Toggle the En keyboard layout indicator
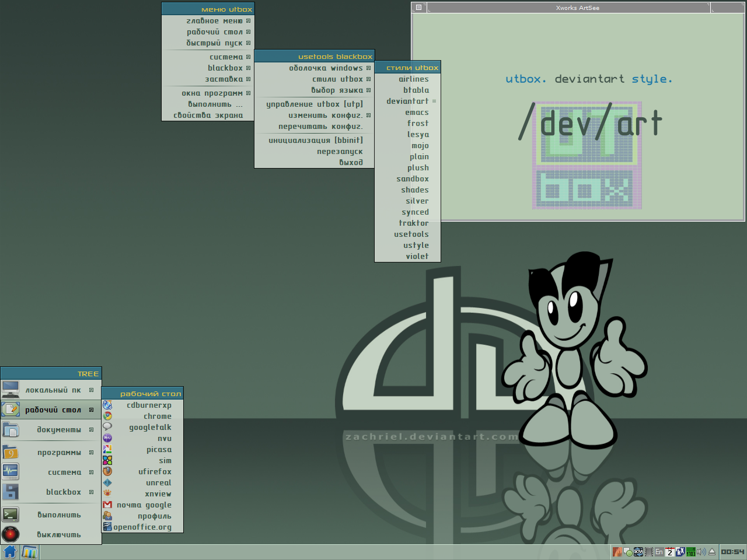 point(659,552)
